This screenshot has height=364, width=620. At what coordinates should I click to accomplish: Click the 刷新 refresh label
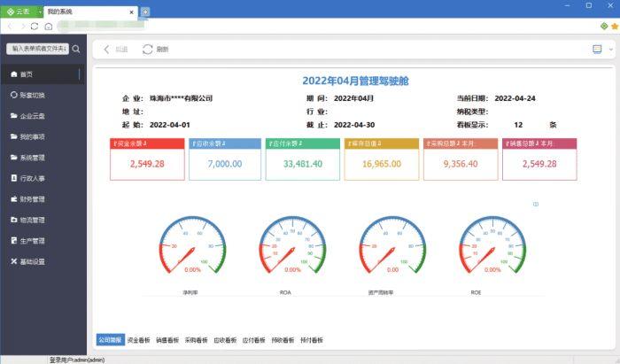pyautogui.click(x=162, y=50)
